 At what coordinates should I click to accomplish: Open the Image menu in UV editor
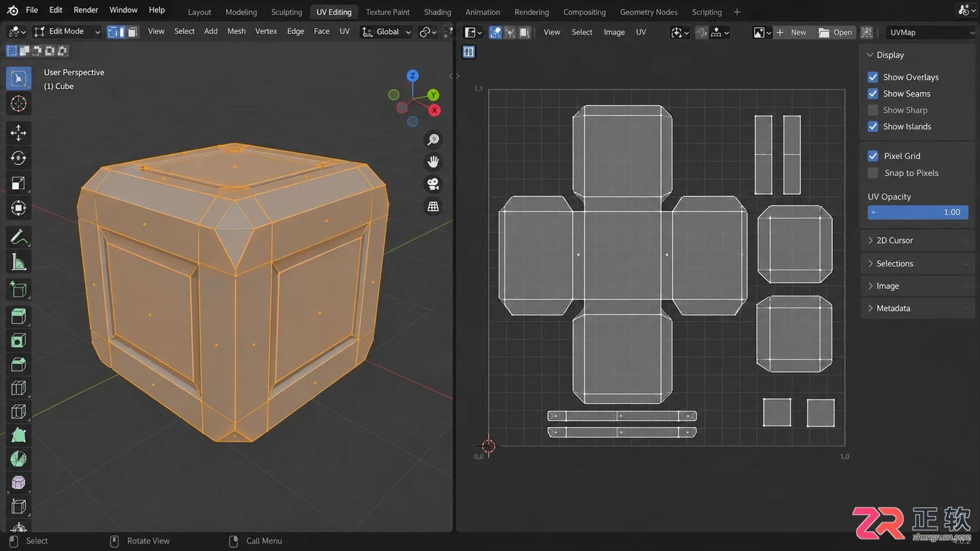[x=614, y=32]
